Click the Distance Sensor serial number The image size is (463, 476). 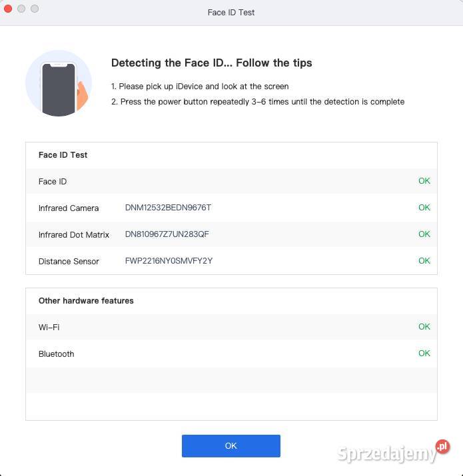click(169, 261)
